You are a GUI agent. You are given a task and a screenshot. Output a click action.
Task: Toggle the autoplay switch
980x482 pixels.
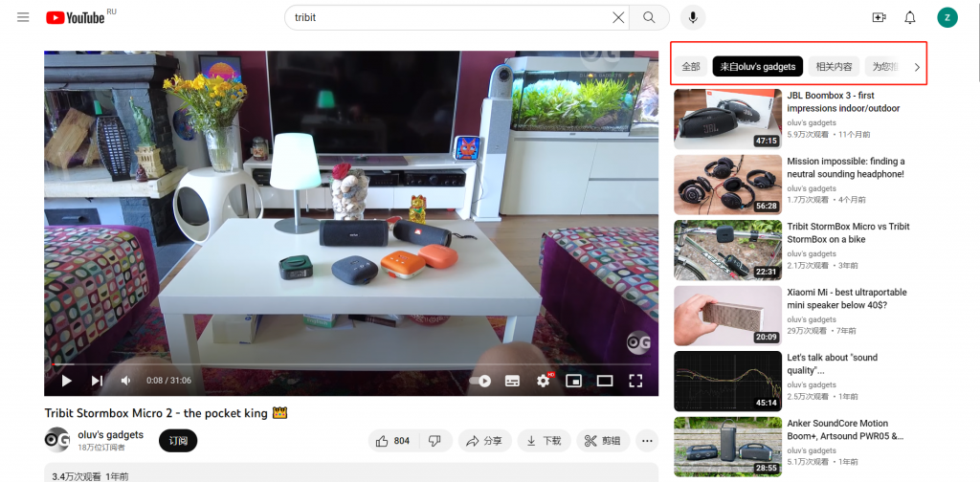(480, 381)
